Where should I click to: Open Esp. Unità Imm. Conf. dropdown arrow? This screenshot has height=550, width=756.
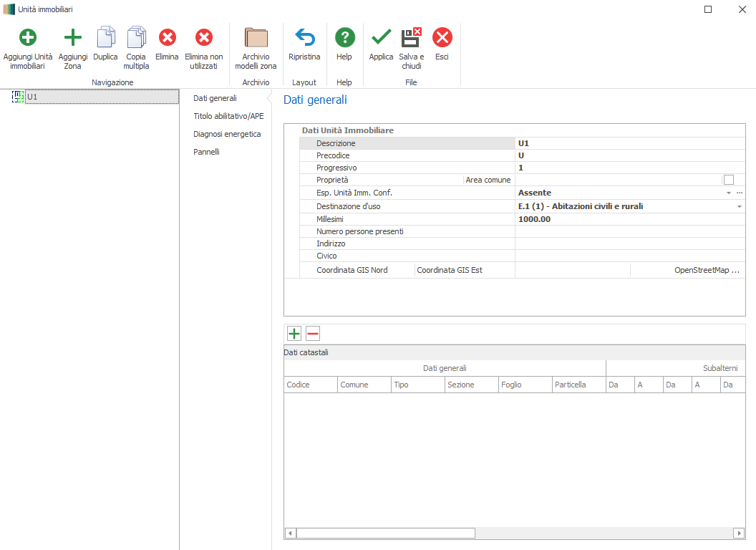click(x=729, y=193)
